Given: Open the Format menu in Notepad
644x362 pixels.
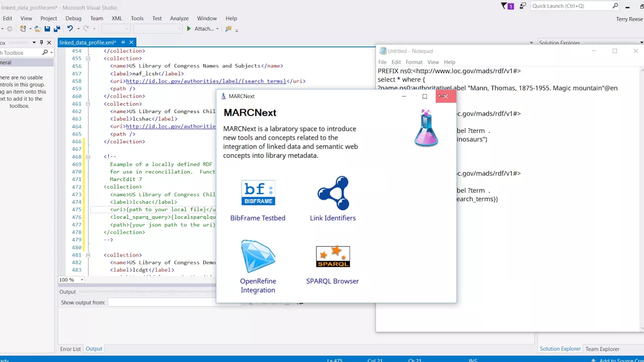Looking at the screenshot, I should tap(414, 62).
